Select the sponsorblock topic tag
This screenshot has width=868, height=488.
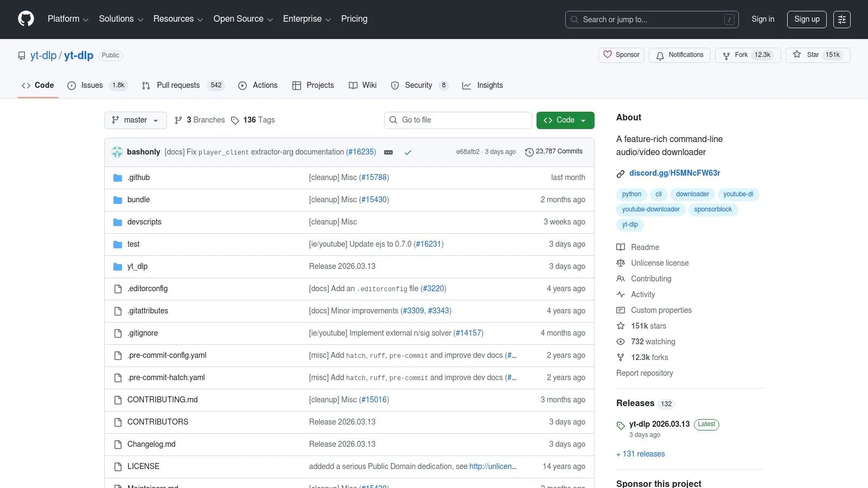pyautogui.click(x=712, y=209)
